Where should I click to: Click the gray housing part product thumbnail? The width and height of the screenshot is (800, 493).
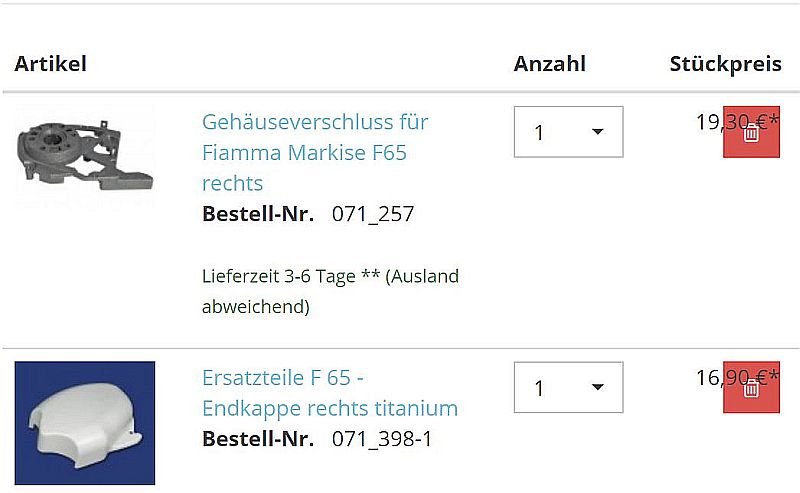coord(85,156)
